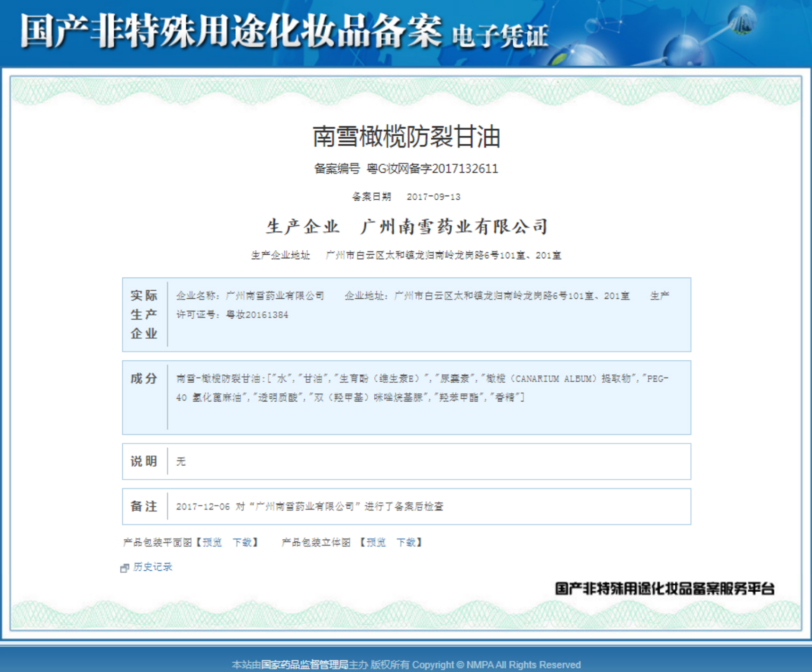The image size is (812, 672).
Task: Click the 备注 section label
Action: click(x=144, y=506)
